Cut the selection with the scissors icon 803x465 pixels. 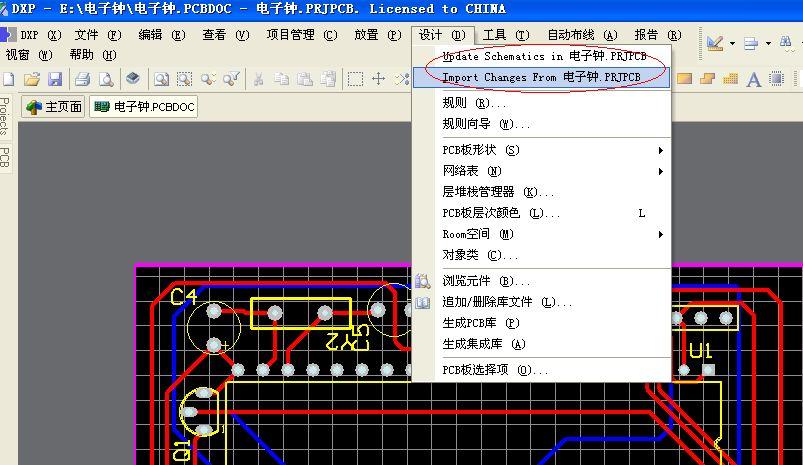pyautogui.click(x=259, y=79)
